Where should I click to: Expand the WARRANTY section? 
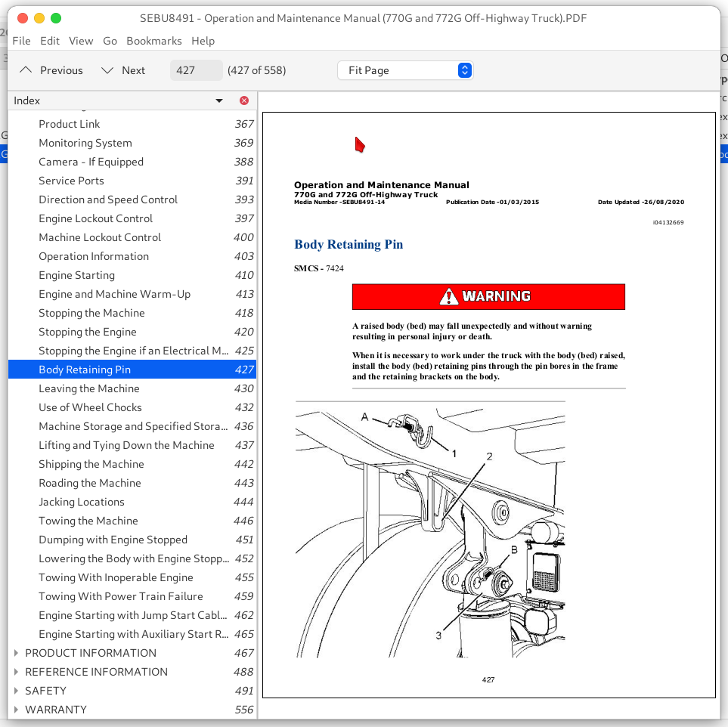tap(17, 710)
